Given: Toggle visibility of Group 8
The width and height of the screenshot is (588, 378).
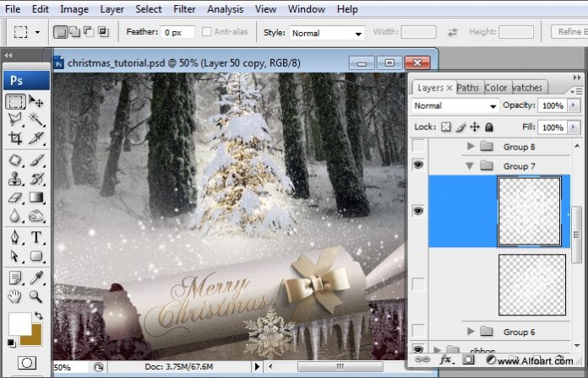Looking at the screenshot, I should [418, 145].
